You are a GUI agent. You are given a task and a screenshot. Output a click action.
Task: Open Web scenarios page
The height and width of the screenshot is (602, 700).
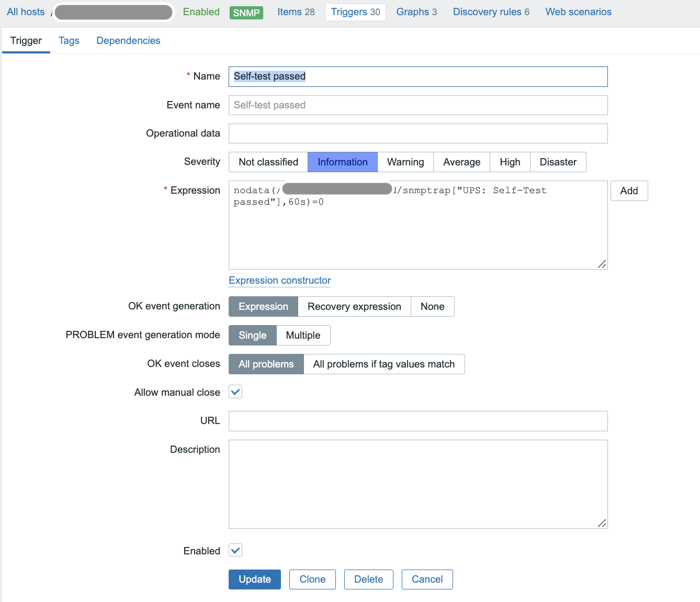pyautogui.click(x=578, y=12)
